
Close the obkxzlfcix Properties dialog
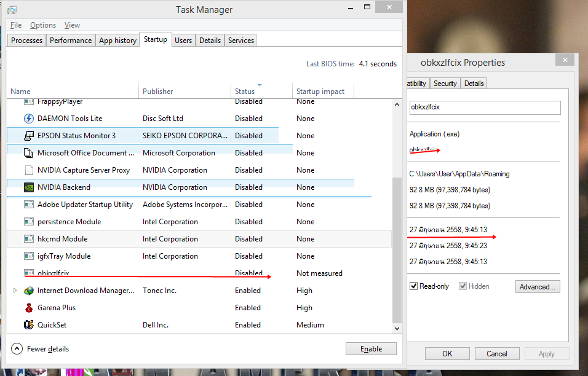[x=565, y=60]
